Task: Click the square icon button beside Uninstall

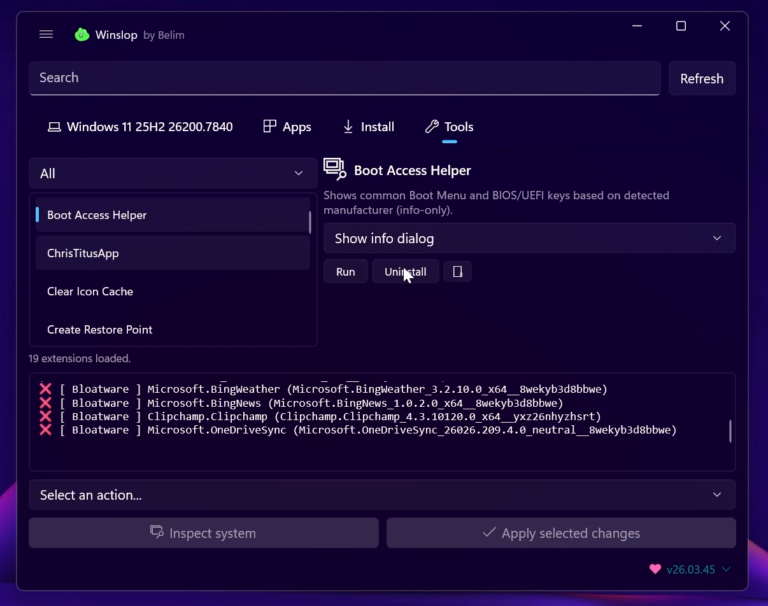Action: point(457,271)
